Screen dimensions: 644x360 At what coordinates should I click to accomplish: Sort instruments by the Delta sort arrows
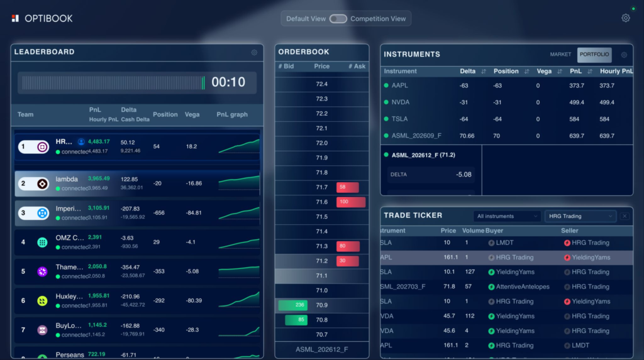click(x=484, y=72)
